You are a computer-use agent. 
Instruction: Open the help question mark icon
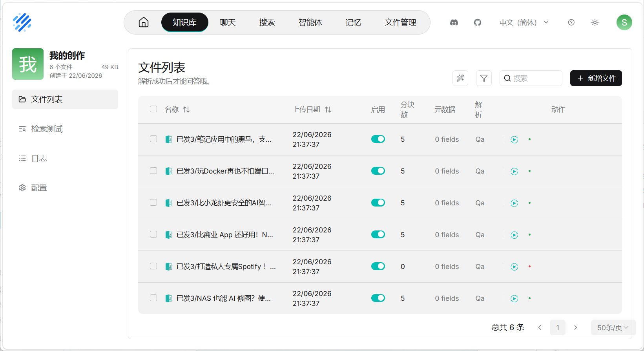point(571,22)
